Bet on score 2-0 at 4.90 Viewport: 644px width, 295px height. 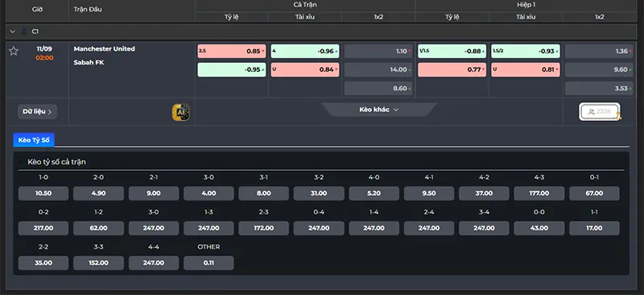coord(98,193)
